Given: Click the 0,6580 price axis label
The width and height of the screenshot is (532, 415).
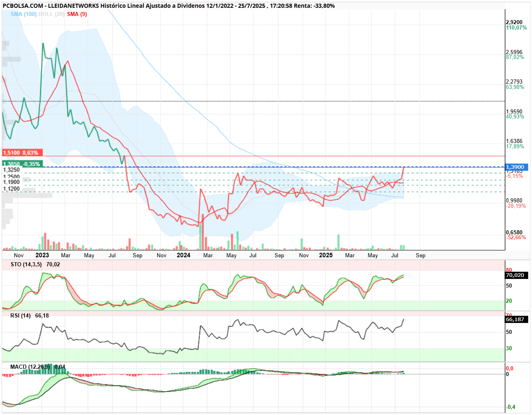Looking at the screenshot, I should coord(514,232).
